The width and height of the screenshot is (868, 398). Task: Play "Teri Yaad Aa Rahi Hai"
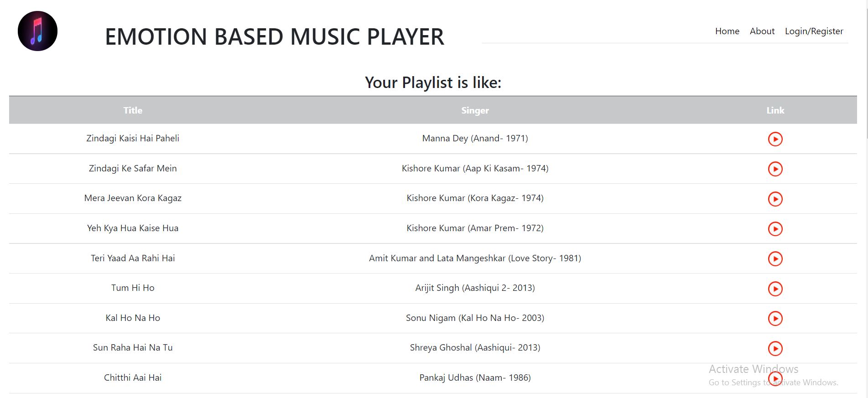click(x=775, y=258)
